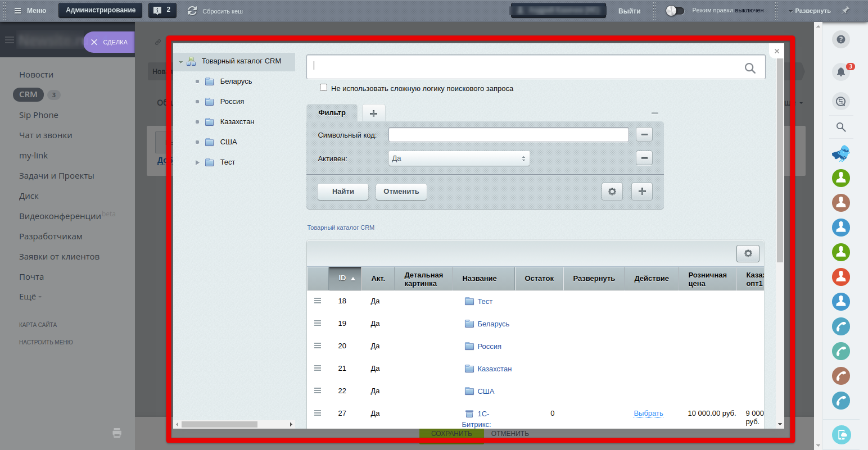Enable 'Не использовать сложную логику' checkbox
868x450 pixels.
pyautogui.click(x=323, y=88)
